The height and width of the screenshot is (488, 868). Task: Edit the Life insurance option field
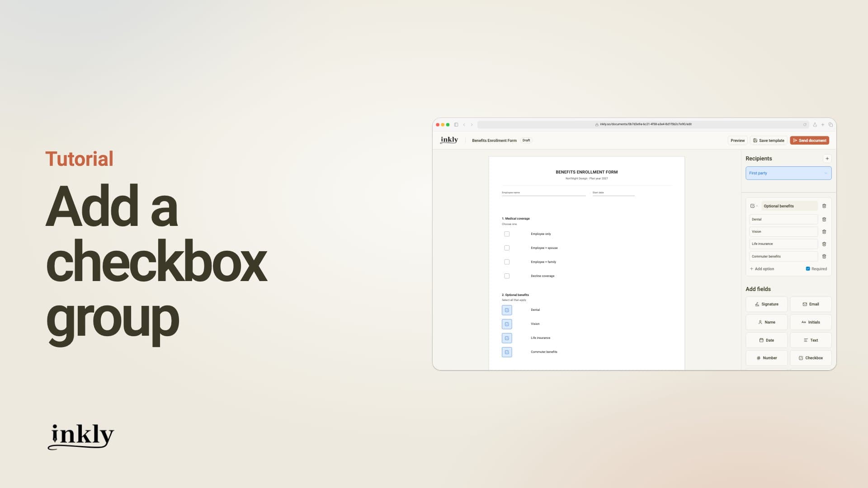[783, 244]
